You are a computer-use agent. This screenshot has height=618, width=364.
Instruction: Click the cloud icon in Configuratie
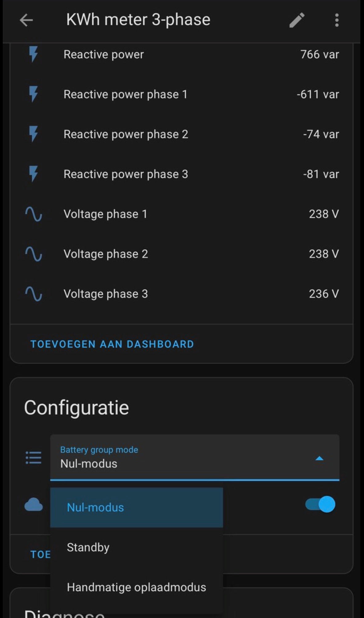click(x=33, y=505)
